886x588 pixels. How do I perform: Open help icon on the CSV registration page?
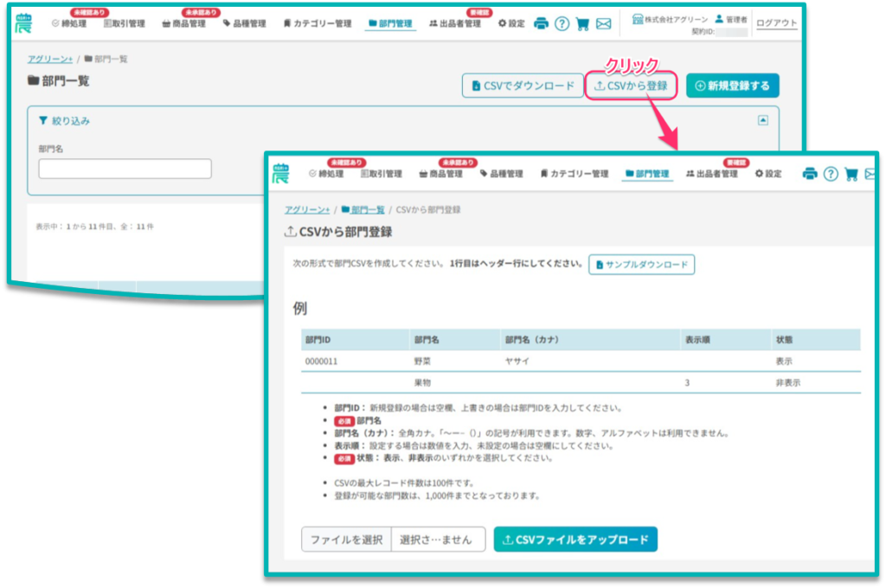coord(831,174)
